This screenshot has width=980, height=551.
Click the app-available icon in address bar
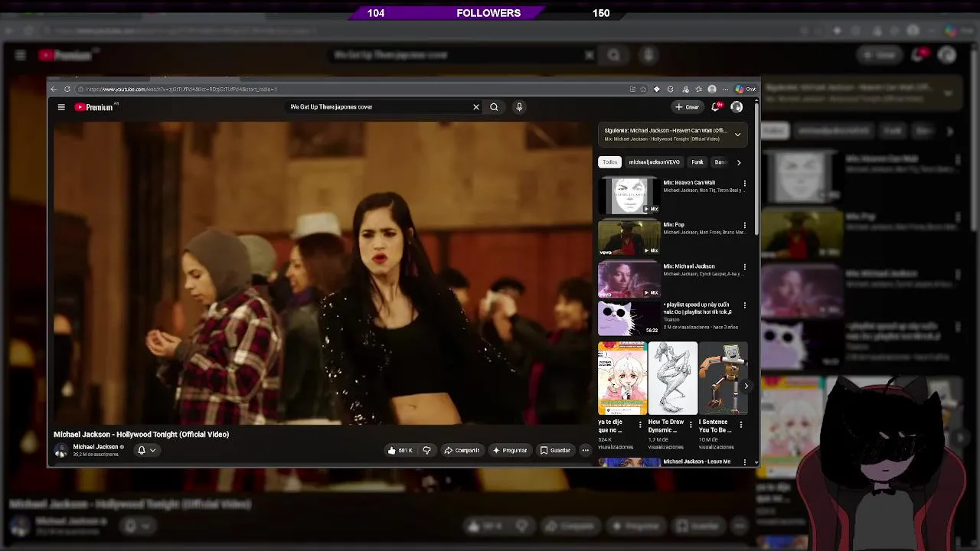[x=632, y=89]
